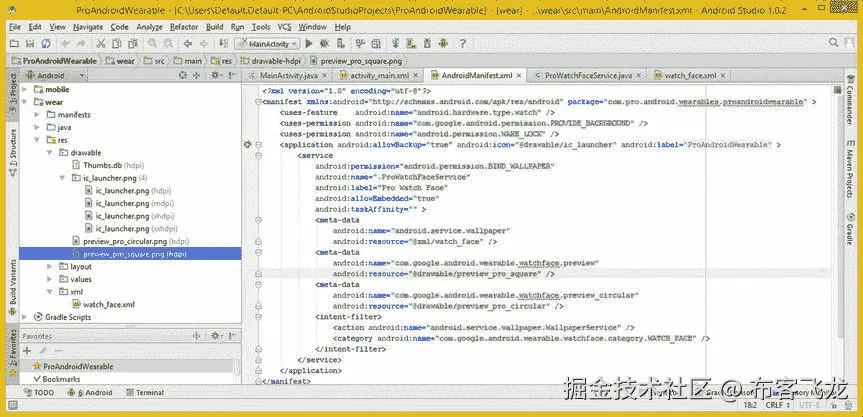Click the gutter icon beside application tag
The height and width of the screenshot is (417, 863).
tap(248, 145)
